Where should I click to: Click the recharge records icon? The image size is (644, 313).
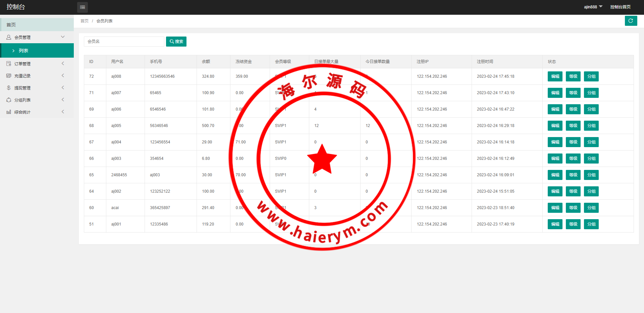[x=9, y=76]
